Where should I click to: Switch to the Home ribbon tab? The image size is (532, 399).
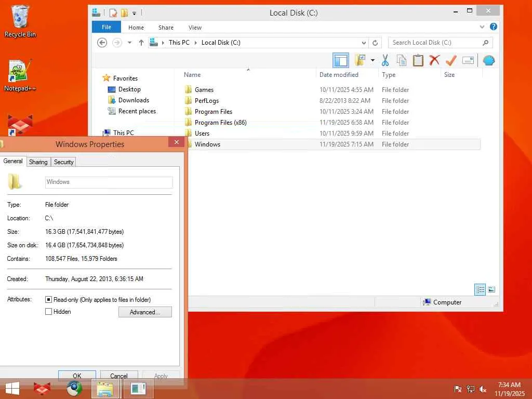(136, 28)
